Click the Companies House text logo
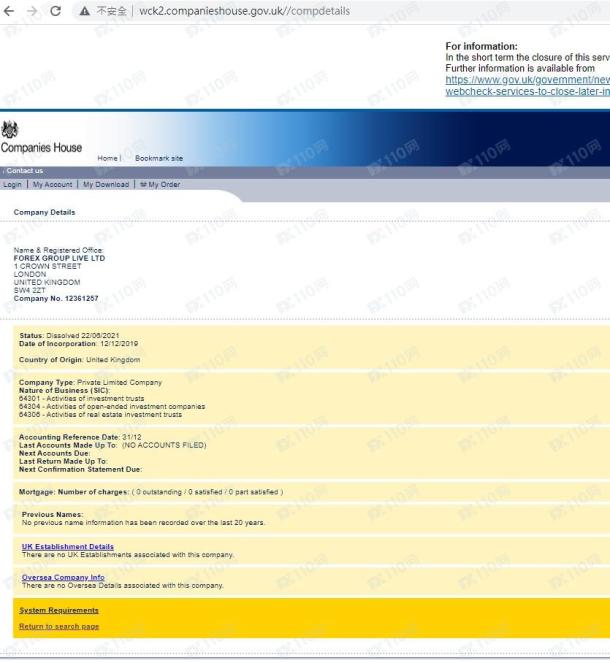The width and height of the screenshot is (610, 663). (x=41, y=148)
